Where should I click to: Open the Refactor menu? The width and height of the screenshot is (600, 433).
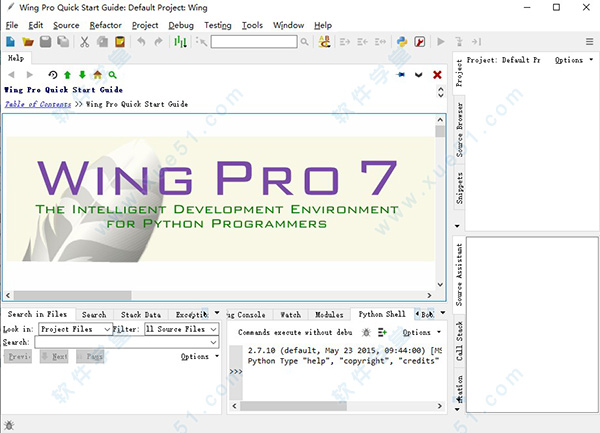[x=106, y=25]
